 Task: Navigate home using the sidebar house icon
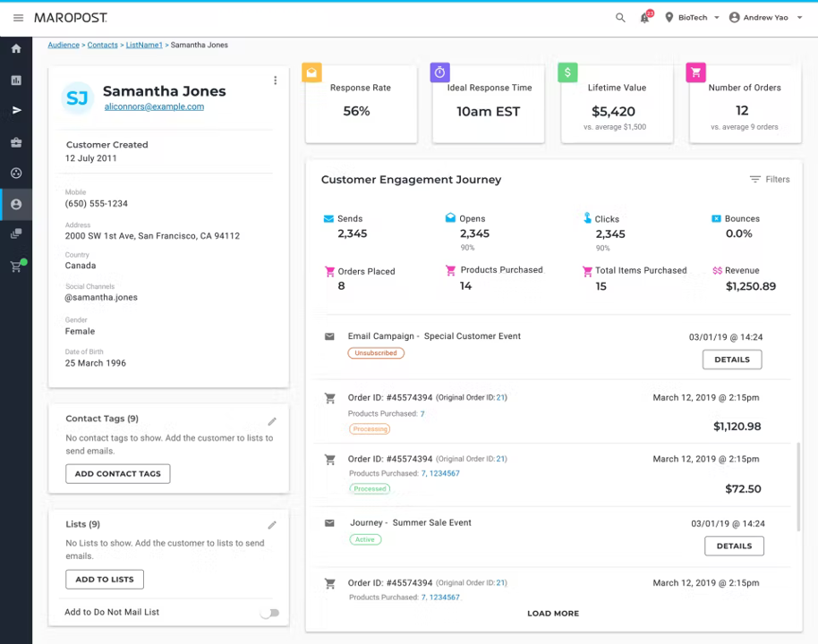point(15,48)
